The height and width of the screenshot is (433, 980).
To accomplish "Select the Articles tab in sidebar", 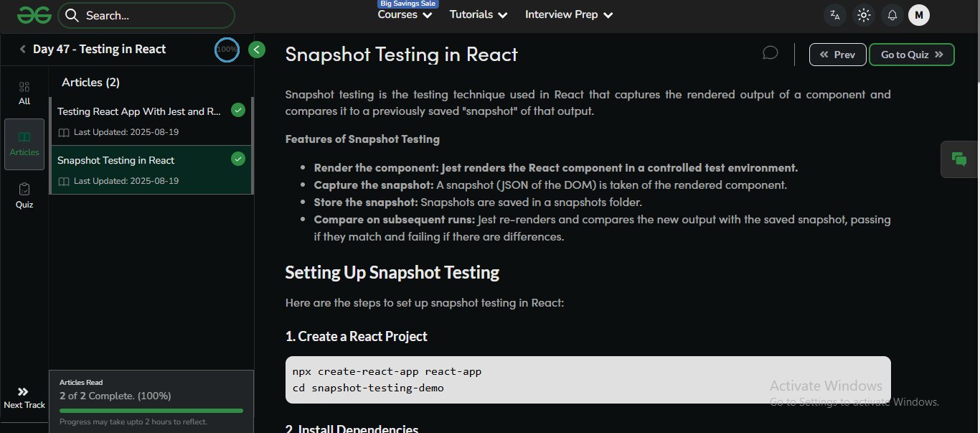I will coord(24,144).
